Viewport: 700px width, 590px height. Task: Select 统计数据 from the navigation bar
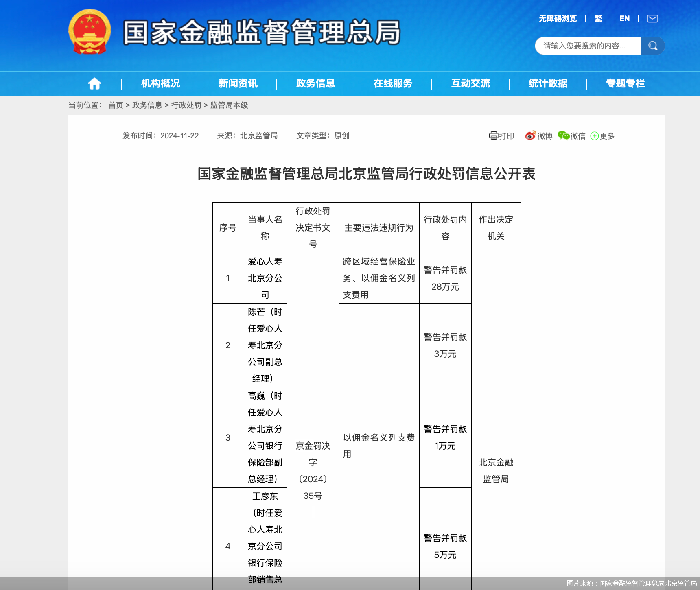[x=547, y=83]
